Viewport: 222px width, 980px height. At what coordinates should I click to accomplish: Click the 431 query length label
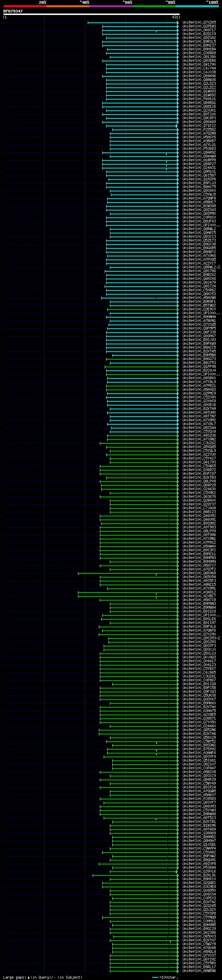(175, 17)
